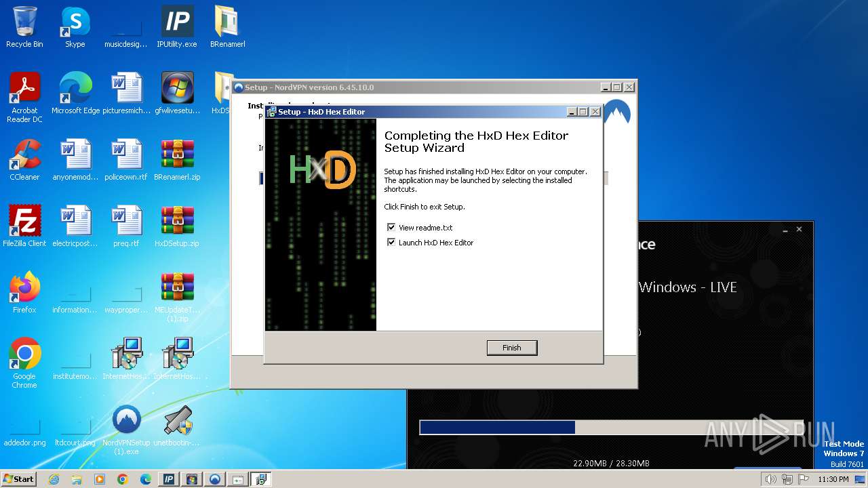Viewport: 868px width, 488px height.
Task: Select the NordVPNSetup (1).exe desktop icon
Action: click(127, 430)
